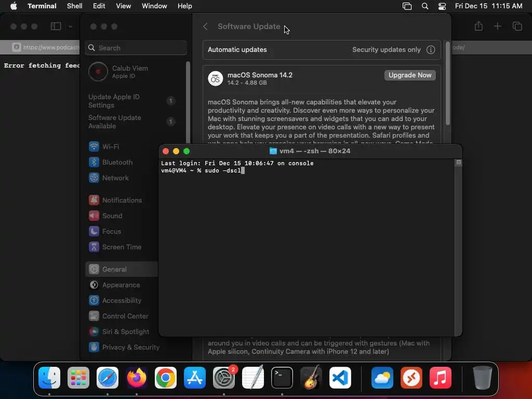This screenshot has width=532, height=399.
Task: Open the Window menu
Action: [x=154, y=6]
